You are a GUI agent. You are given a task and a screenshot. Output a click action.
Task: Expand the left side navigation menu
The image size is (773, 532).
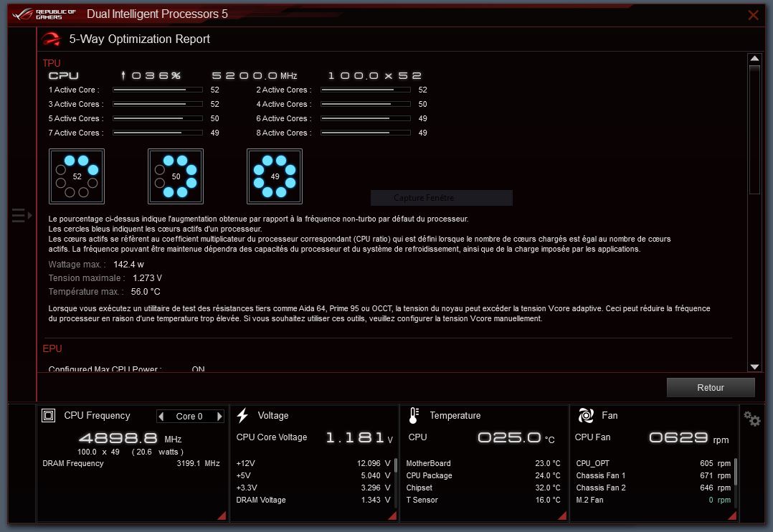point(21,215)
